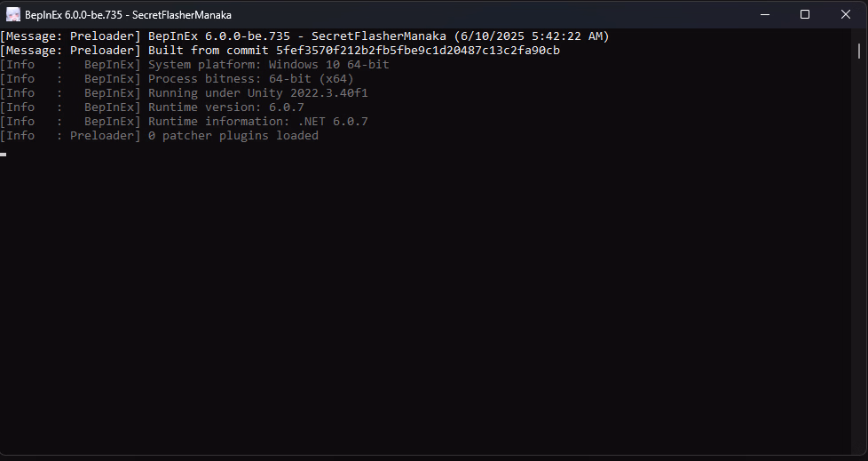Click SecretFlasherManaka in the first log line
The width and height of the screenshot is (868, 461).
pyautogui.click(x=379, y=36)
